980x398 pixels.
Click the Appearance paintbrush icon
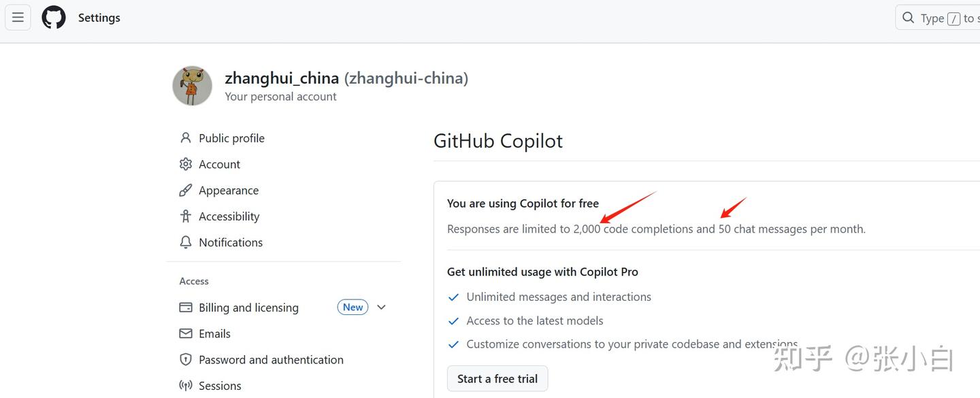[185, 190]
